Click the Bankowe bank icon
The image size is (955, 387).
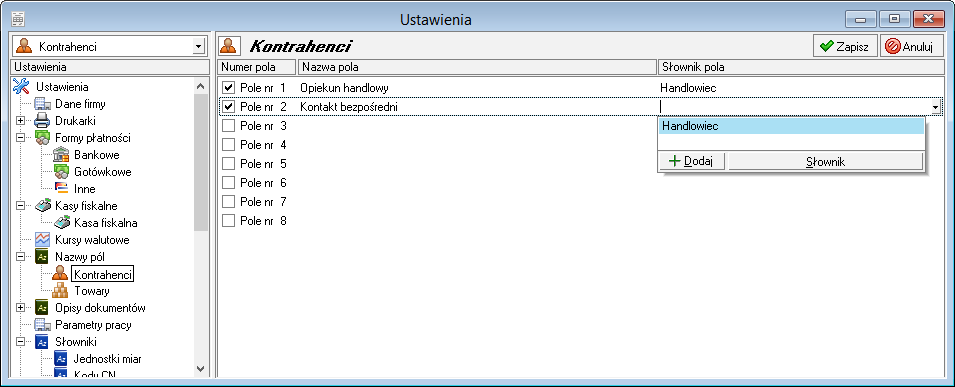[x=61, y=155]
